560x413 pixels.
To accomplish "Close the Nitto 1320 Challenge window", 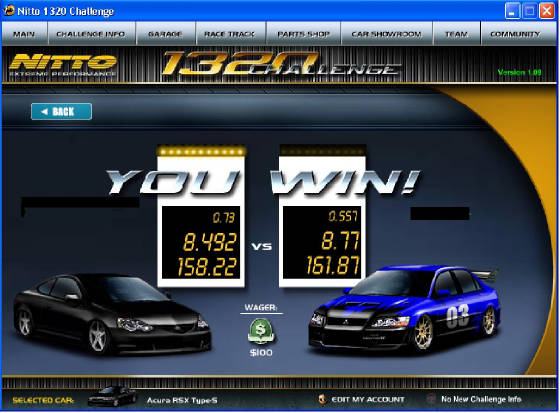I will (547, 11).
